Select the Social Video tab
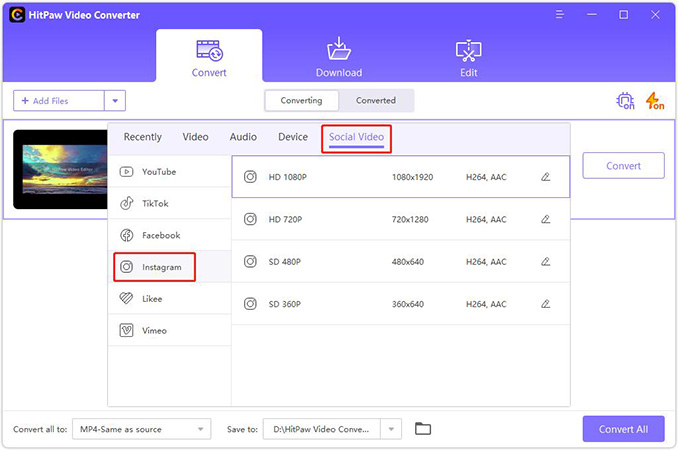This screenshot has height=450, width=678. [x=356, y=137]
